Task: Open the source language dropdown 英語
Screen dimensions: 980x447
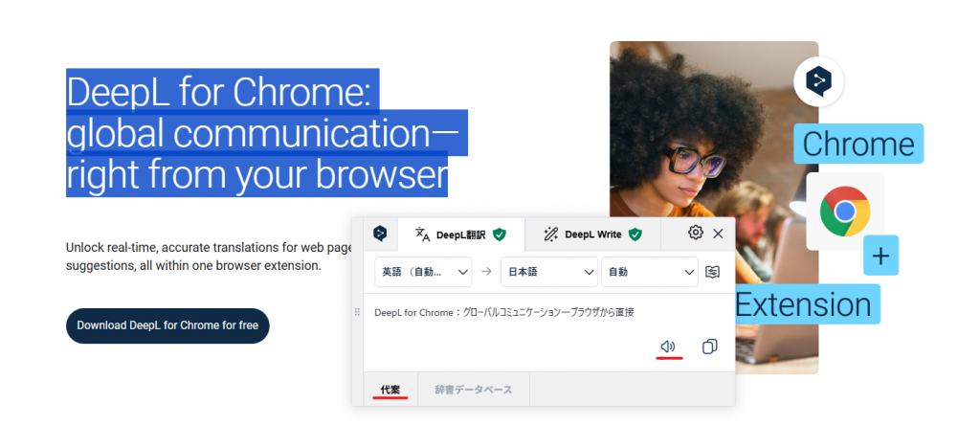Action: [424, 272]
